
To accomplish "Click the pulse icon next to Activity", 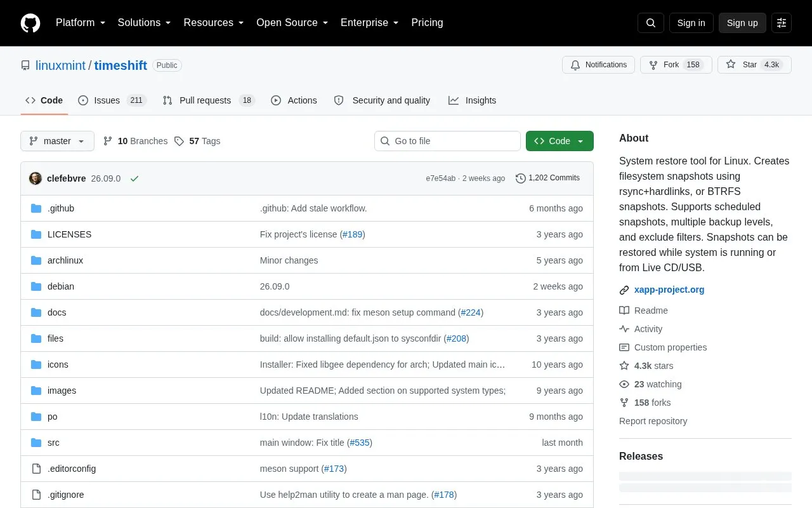I will tap(624, 329).
